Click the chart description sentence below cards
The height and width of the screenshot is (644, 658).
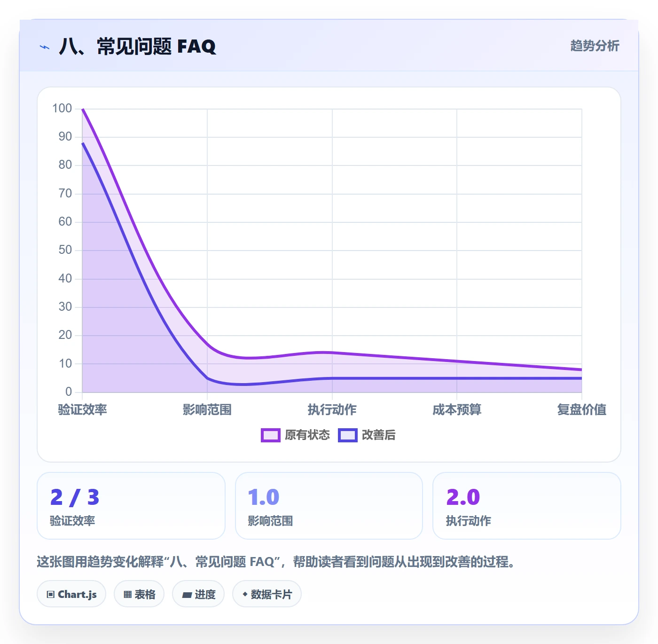(x=277, y=562)
